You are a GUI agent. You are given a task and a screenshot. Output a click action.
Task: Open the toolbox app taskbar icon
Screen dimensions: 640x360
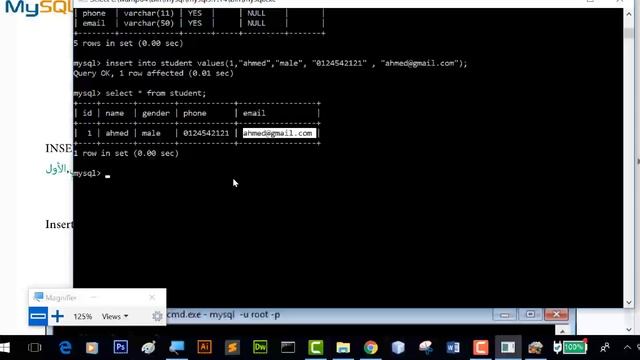coord(535,348)
